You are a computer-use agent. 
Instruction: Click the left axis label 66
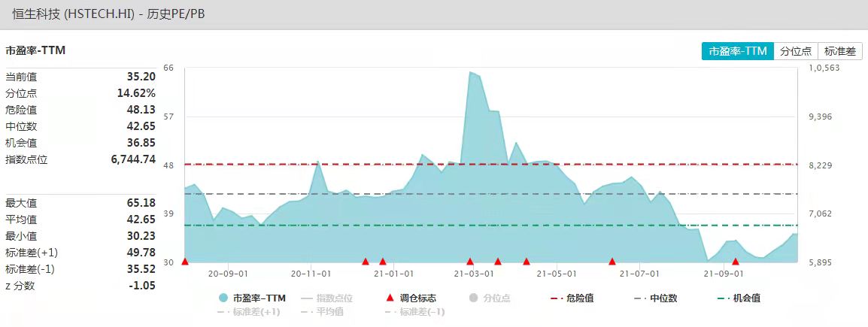point(168,68)
